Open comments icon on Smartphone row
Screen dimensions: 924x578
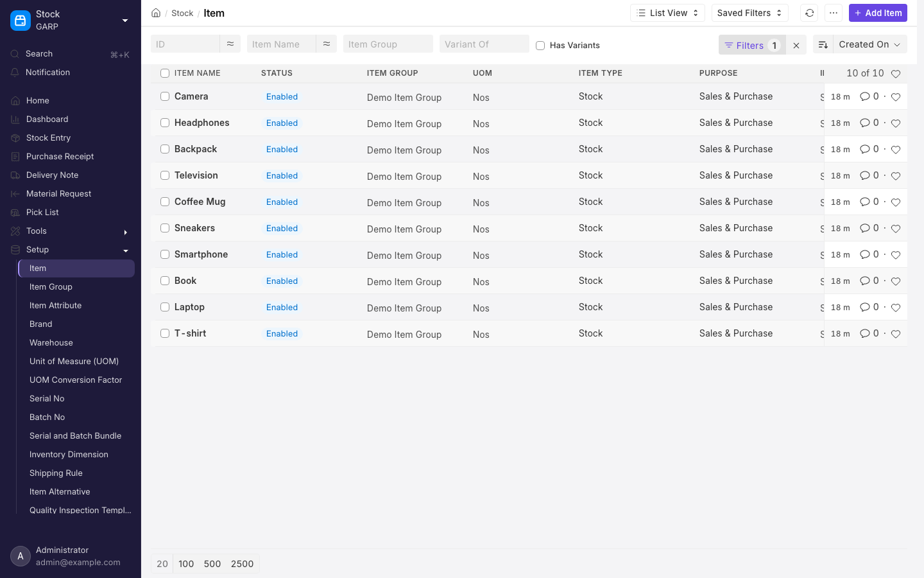pyautogui.click(x=865, y=254)
